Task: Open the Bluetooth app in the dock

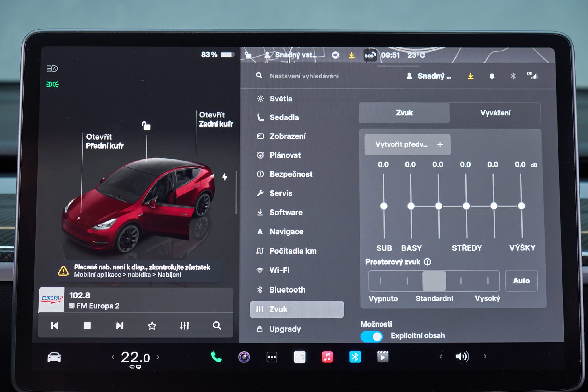Action: [355, 357]
